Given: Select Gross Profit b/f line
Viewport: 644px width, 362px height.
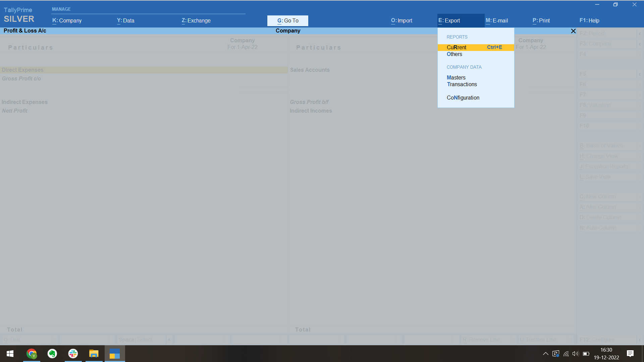Looking at the screenshot, I should [309, 102].
